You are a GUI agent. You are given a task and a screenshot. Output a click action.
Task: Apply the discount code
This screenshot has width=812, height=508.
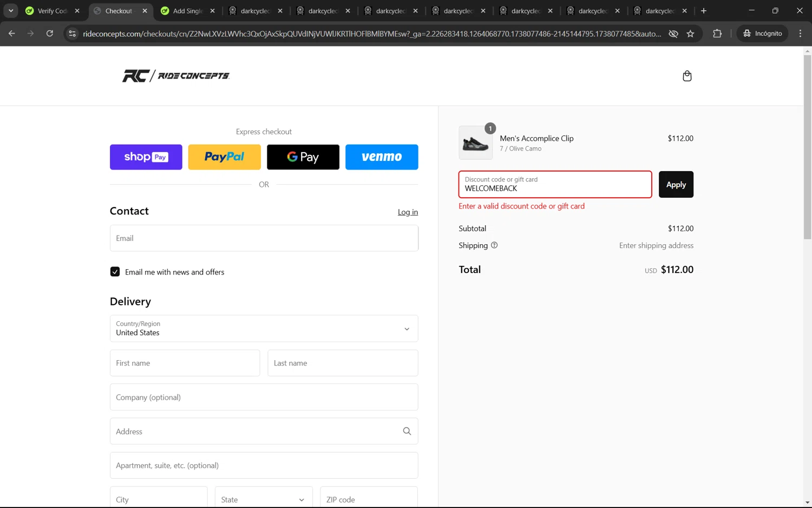(676, 185)
